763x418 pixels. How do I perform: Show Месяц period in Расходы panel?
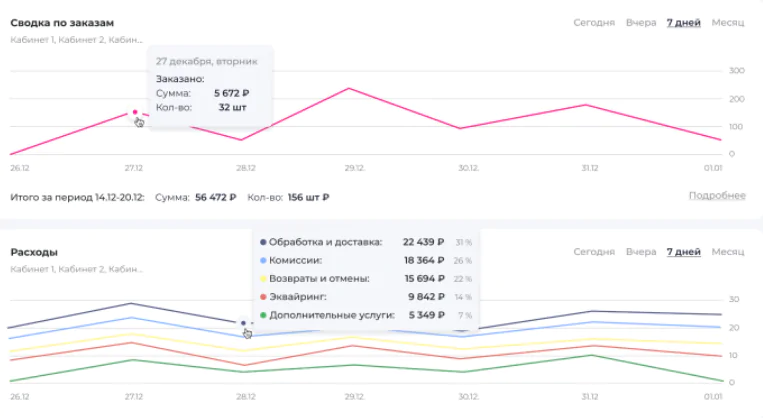(728, 252)
